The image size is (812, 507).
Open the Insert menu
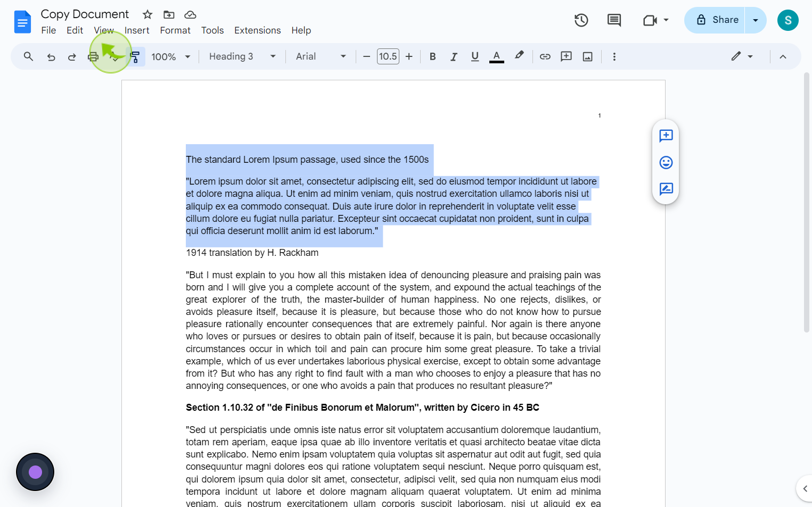click(137, 30)
